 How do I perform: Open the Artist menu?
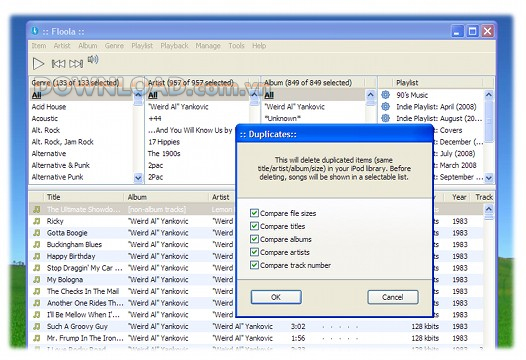click(62, 46)
